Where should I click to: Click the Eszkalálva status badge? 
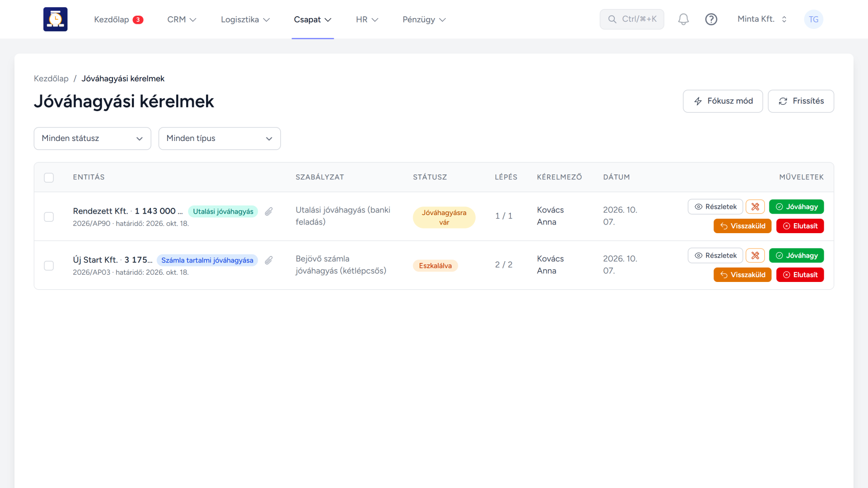435,266
